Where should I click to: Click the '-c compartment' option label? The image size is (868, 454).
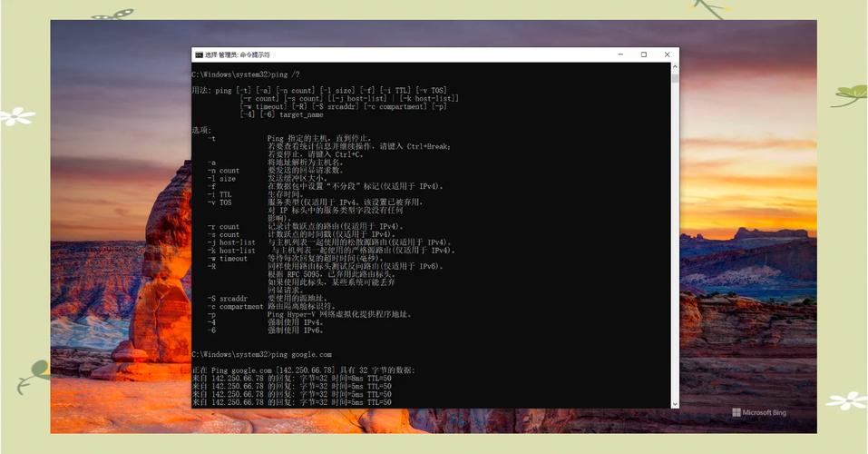coord(236,306)
